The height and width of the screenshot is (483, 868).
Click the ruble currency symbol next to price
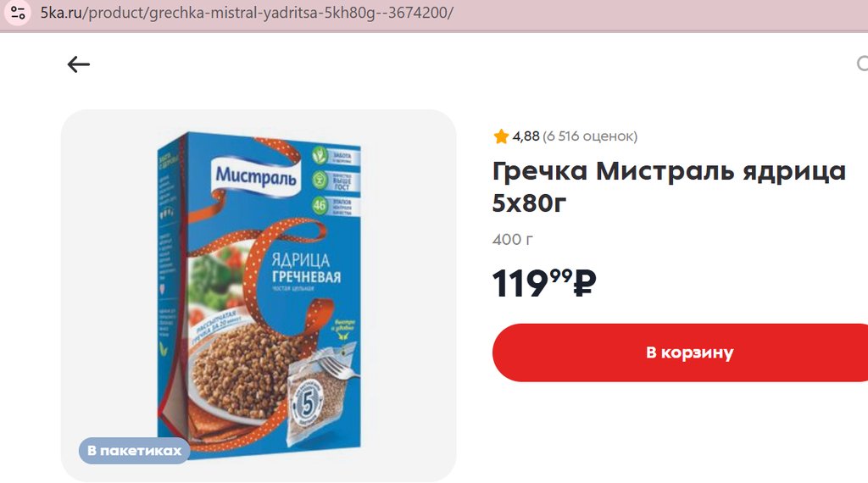coord(585,283)
